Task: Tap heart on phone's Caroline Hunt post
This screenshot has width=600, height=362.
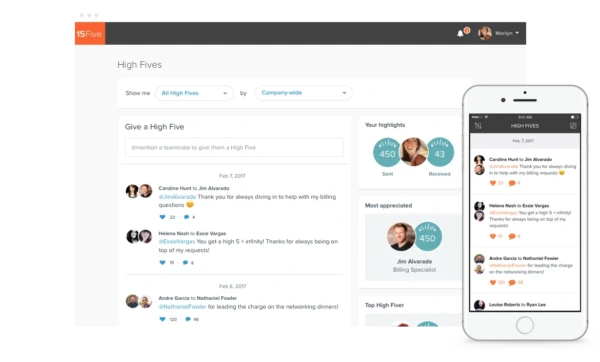Action: (x=493, y=183)
